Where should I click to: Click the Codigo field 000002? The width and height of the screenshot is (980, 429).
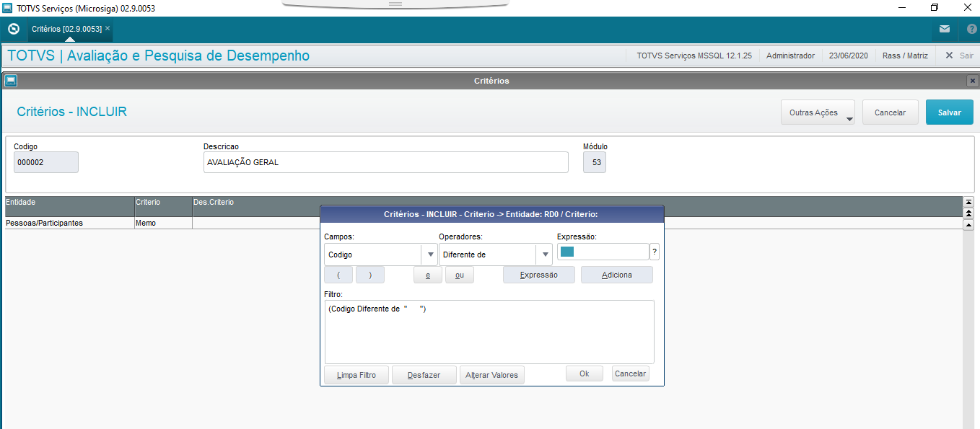tap(45, 162)
